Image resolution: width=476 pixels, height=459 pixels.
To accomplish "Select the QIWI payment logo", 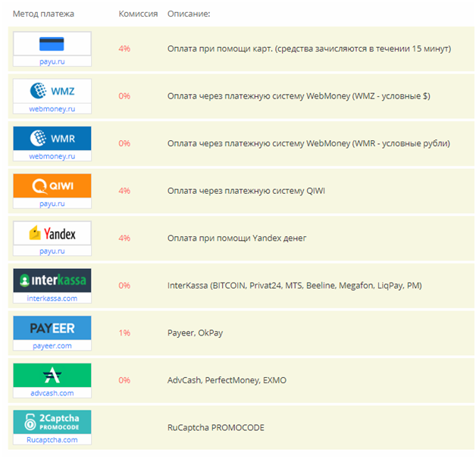I will point(52,186).
